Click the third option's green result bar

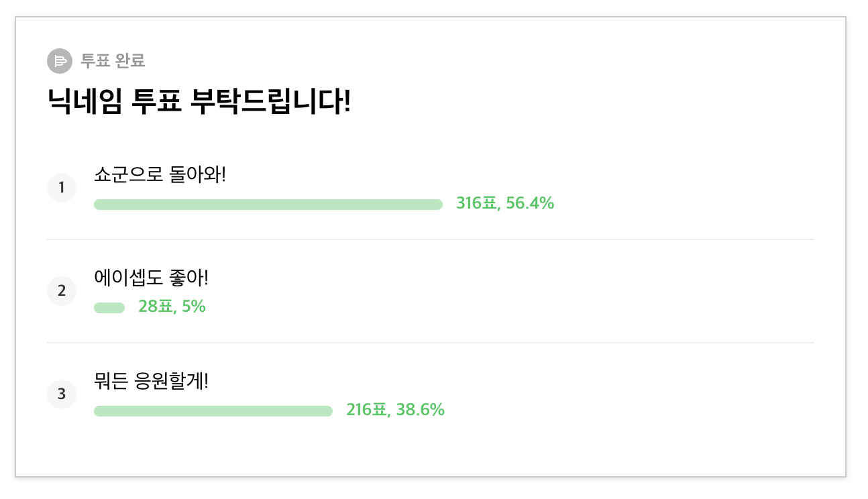click(213, 411)
